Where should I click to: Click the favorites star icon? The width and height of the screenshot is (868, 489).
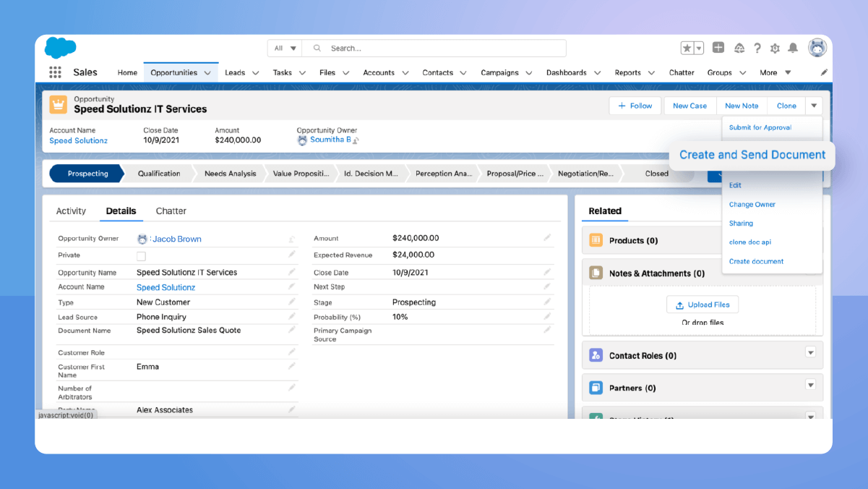click(687, 48)
